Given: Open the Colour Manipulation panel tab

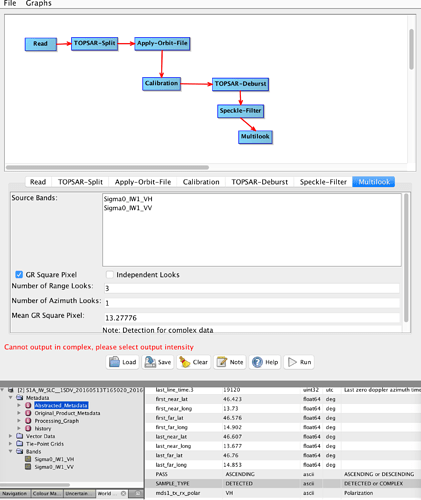Looking at the screenshot, I should click(x=46, y=493).
